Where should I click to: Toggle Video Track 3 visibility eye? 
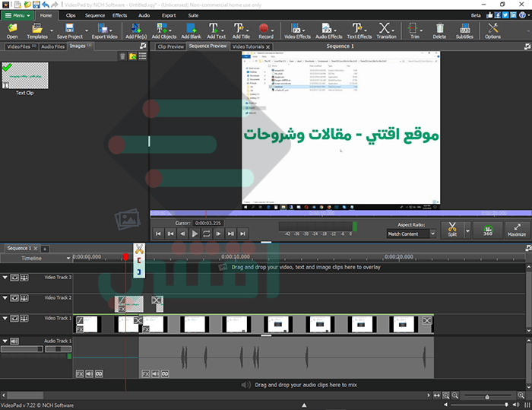(14, 278)
